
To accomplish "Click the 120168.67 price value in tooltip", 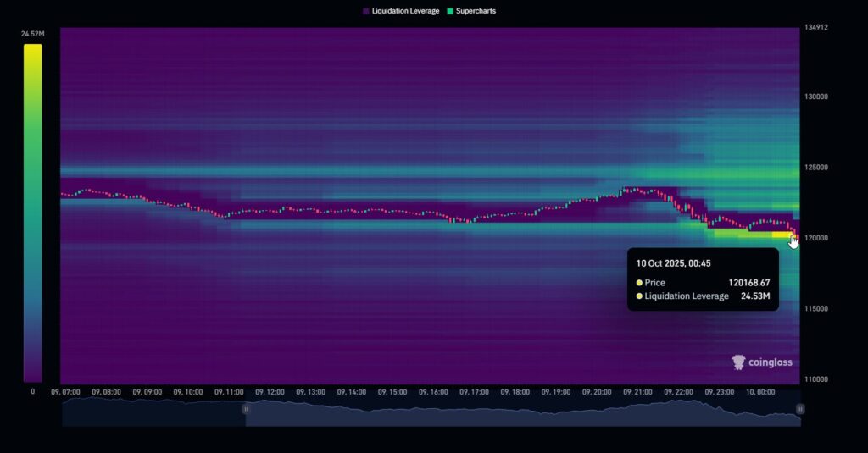I will coord(749,282).
